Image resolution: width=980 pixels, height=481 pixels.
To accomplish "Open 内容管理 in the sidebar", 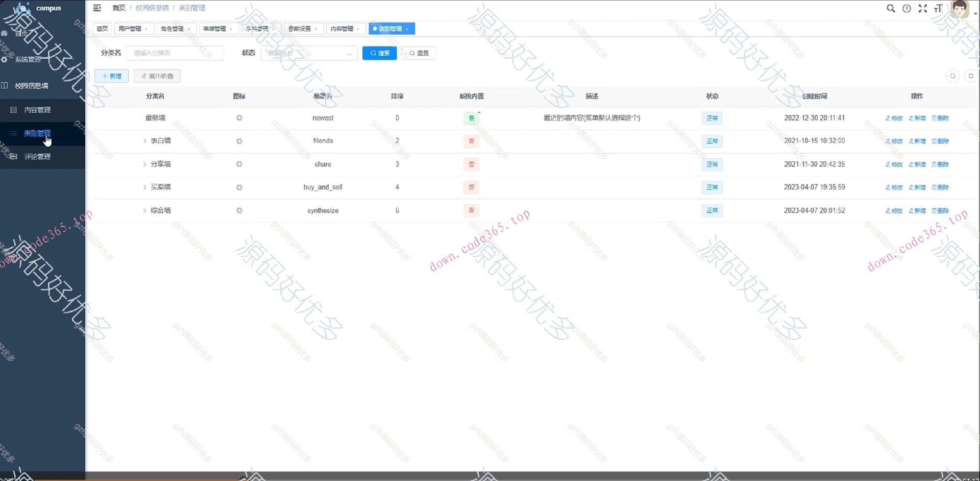I will pyautogui.click(x=42, y=110).
